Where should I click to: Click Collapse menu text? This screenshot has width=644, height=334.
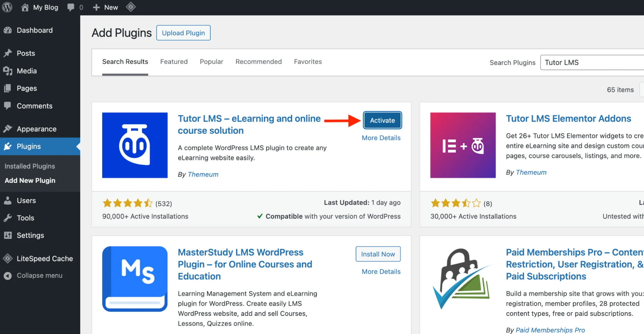[40, 276]
